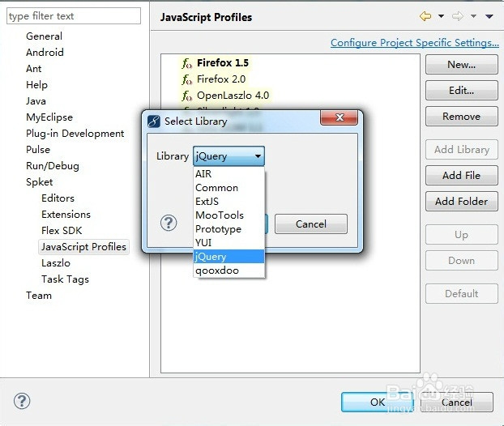504x426 pixels.
Task: Click the forward navigation arrow icon
Action: [457, 16]
